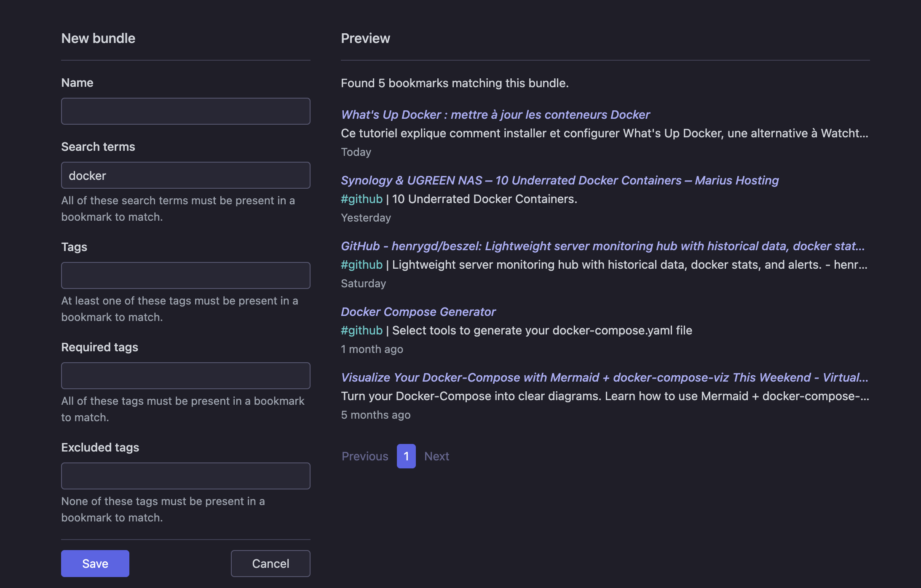Click #github tag under Docker Compose Generator
The height and width of the screenshot is (588, 921).
tap(361, 330)
